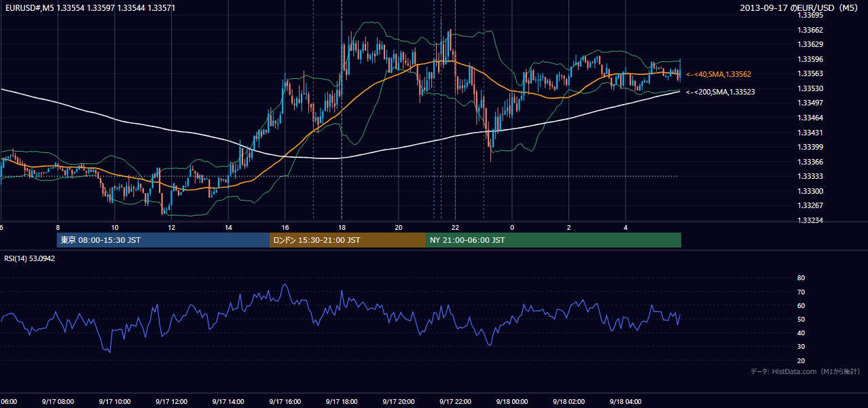
Task: Click RSI scale value 50
Action: (801, 319)
